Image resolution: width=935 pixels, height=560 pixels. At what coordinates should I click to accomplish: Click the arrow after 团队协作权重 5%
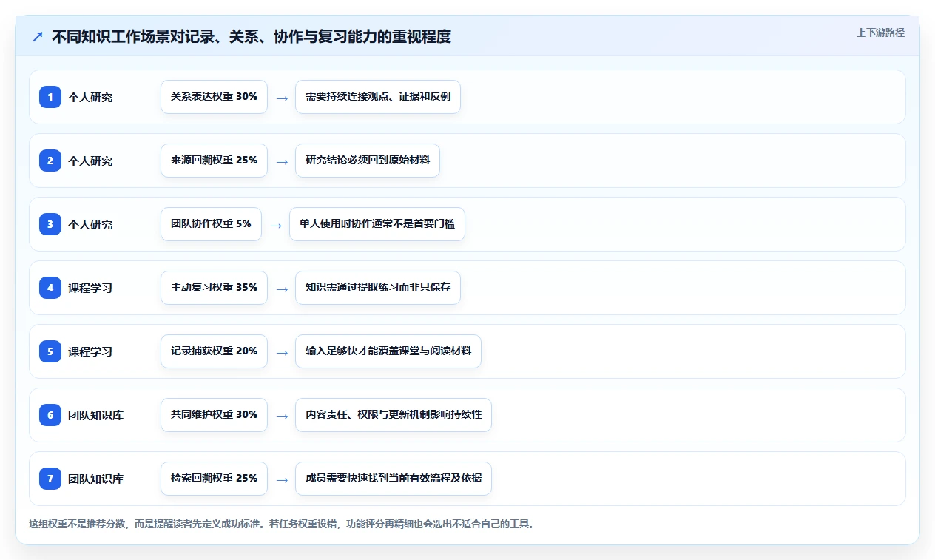276,225
